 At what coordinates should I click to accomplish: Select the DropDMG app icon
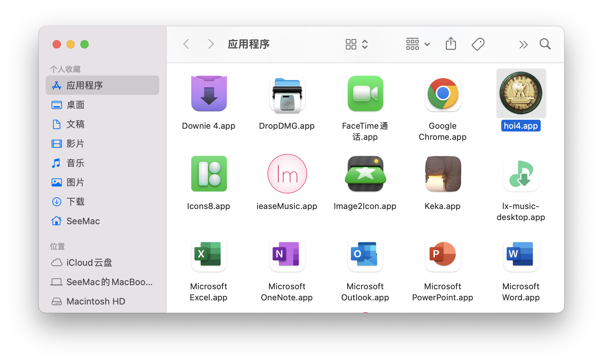tap(287, 94)
